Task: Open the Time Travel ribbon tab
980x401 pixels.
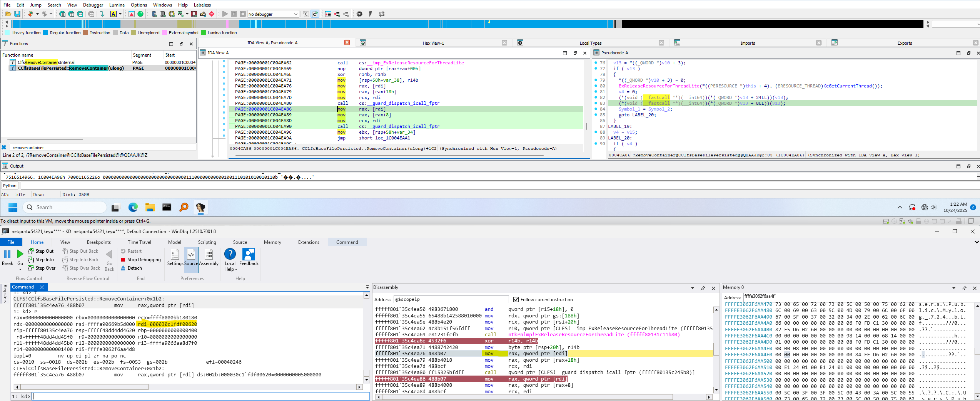Action: pos(139,242)
